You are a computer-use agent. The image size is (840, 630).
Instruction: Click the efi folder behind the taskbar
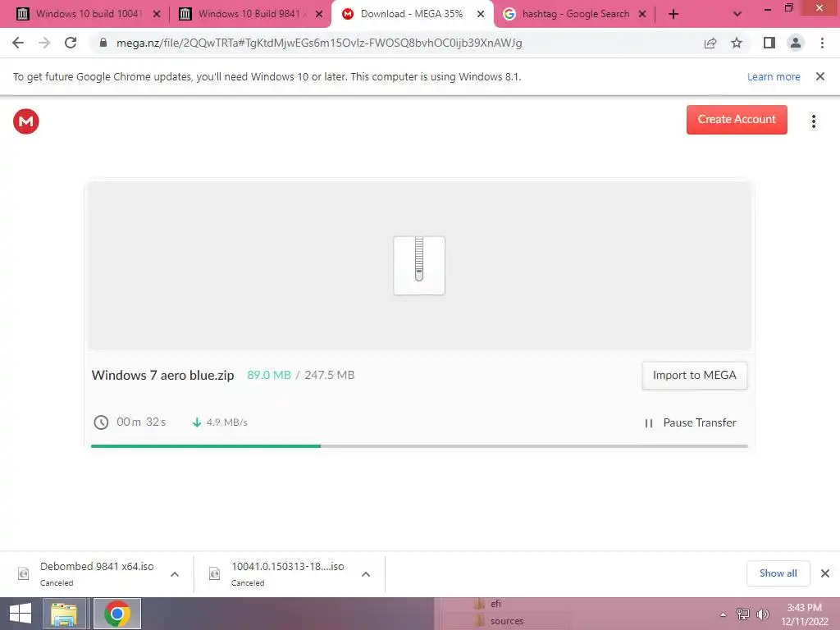click(x=487, y=604)
